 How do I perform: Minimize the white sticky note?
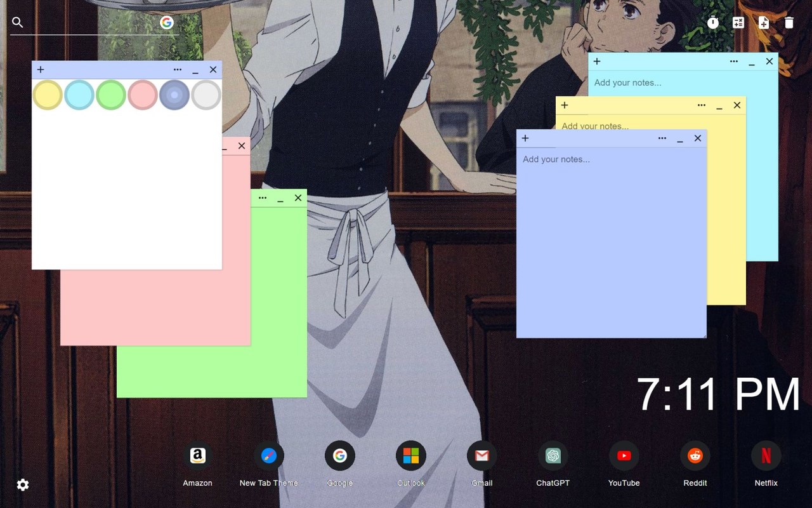(195, 70)
